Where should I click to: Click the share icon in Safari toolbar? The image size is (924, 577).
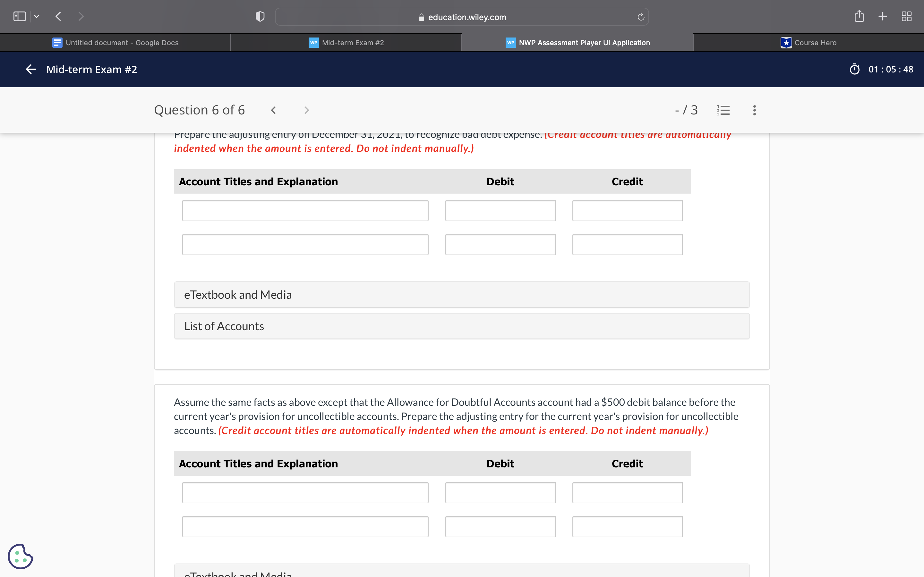[x=859, y=16]
